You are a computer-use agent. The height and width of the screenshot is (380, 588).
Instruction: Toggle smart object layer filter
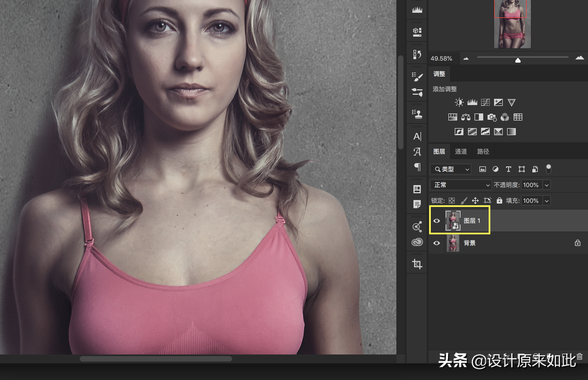click(x=535, y=169)
